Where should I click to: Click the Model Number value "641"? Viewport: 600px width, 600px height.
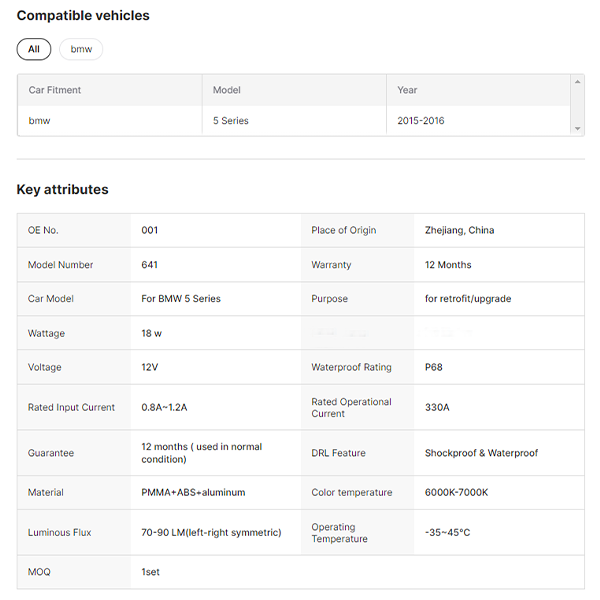(150, 265)
